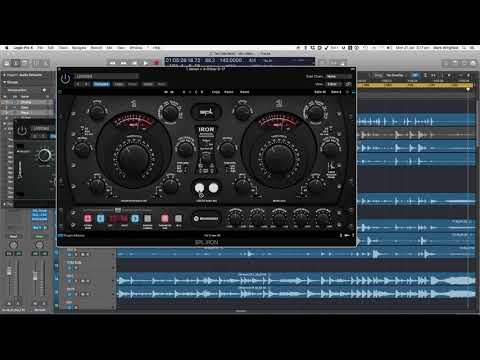480x360 pixels.
Task: Select settings bank B in plugin toolbar
Action: pos(190,92)
